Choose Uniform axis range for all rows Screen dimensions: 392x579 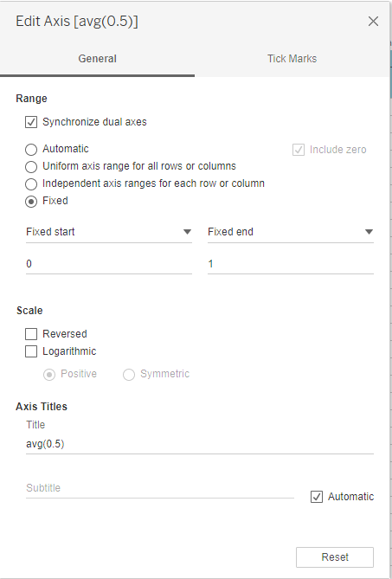tap(31, 166)
